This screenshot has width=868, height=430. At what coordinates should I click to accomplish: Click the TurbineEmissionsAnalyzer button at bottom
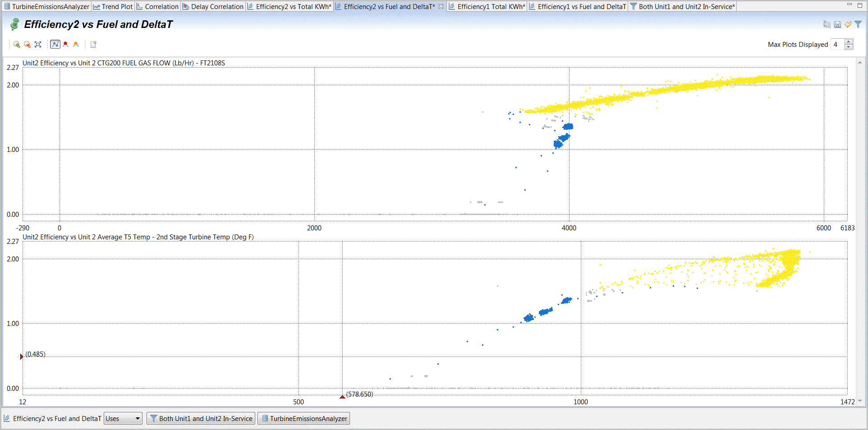(x=304, y=418)
